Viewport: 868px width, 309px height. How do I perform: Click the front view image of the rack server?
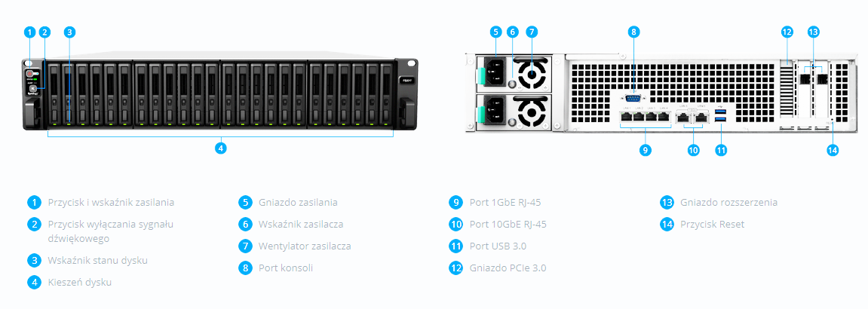pos(220,94)
